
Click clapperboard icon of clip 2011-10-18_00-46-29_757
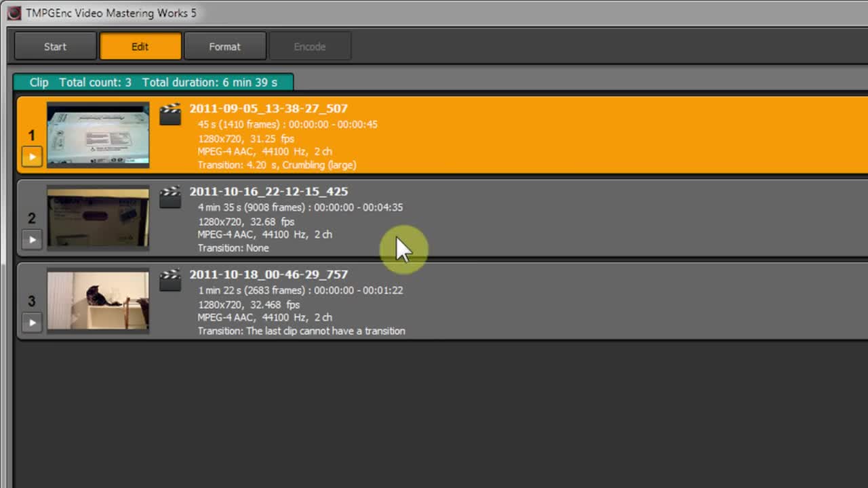click(170, 280)
